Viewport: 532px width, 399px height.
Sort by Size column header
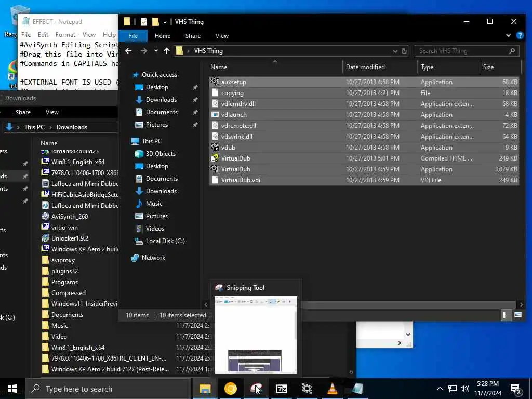[500, 67]
